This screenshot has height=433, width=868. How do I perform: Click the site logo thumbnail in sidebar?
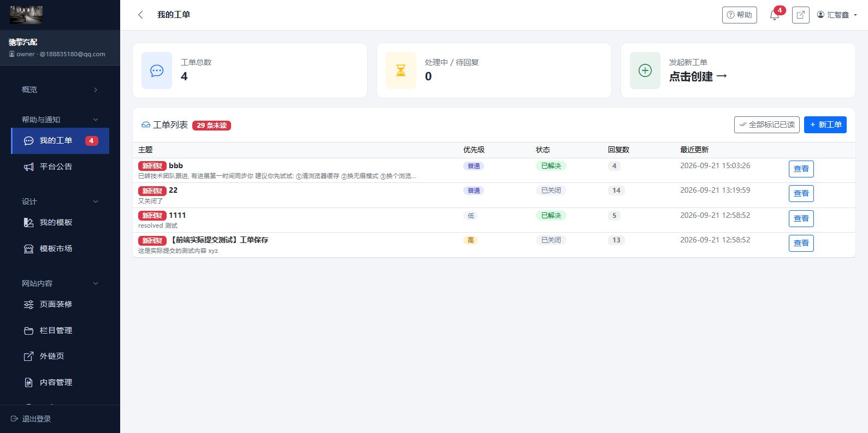pos(26,15)
